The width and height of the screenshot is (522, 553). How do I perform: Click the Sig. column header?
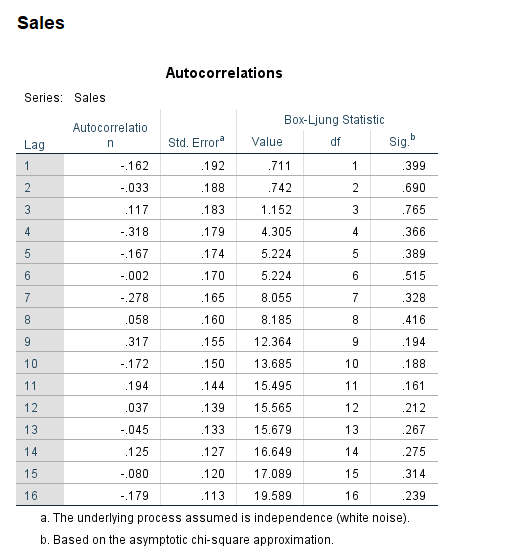(x=402, y=141)
